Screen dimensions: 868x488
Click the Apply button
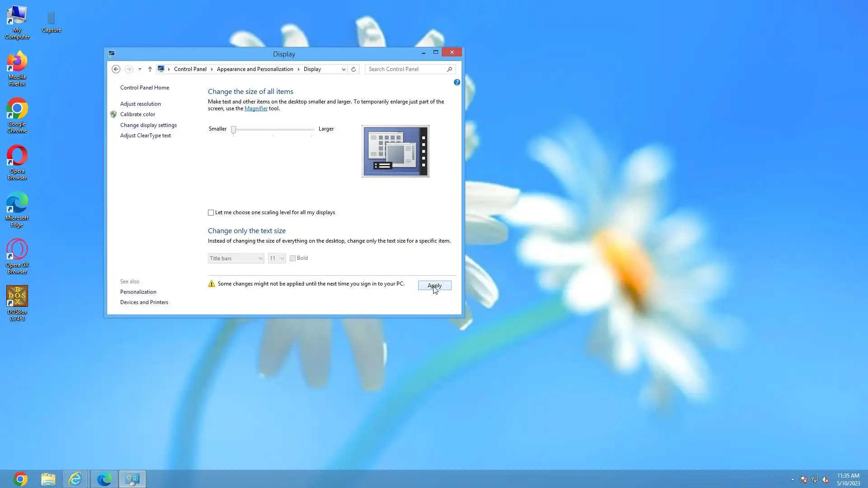pos(434,286)
